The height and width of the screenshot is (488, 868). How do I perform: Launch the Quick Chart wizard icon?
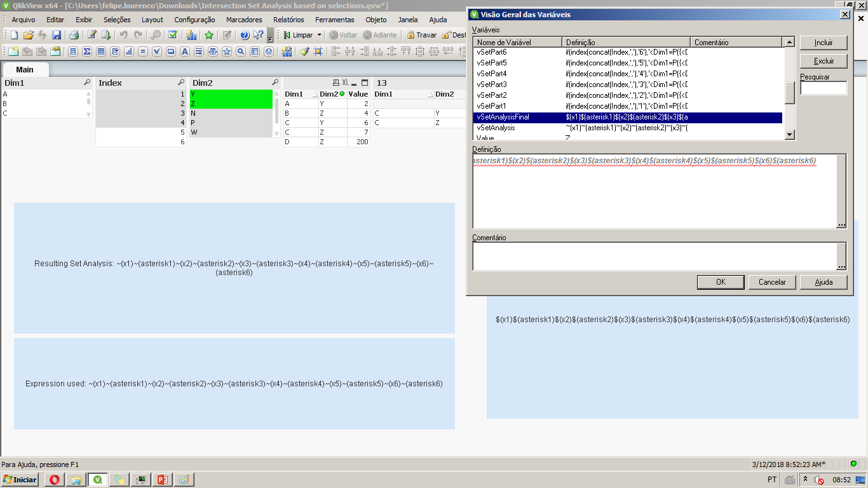[191, 35]
